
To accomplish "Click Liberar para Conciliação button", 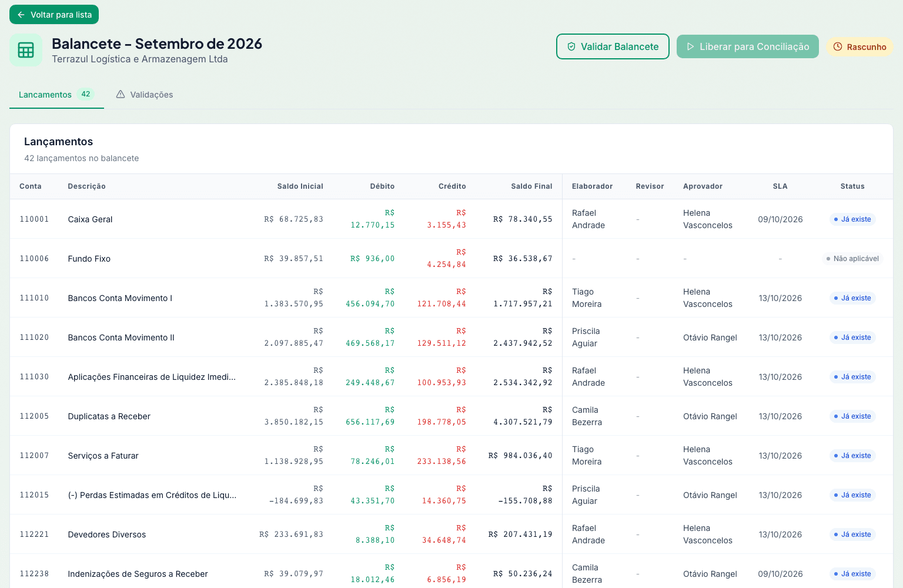I will click(x=748, y=46).
